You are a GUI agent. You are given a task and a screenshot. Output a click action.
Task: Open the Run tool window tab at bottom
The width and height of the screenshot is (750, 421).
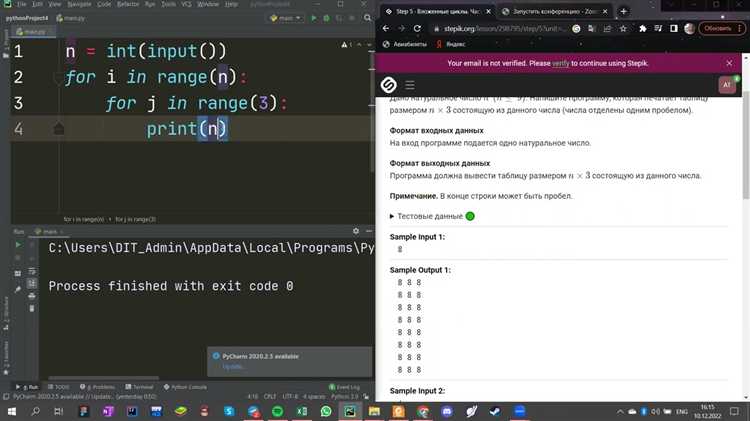(28, 387)
